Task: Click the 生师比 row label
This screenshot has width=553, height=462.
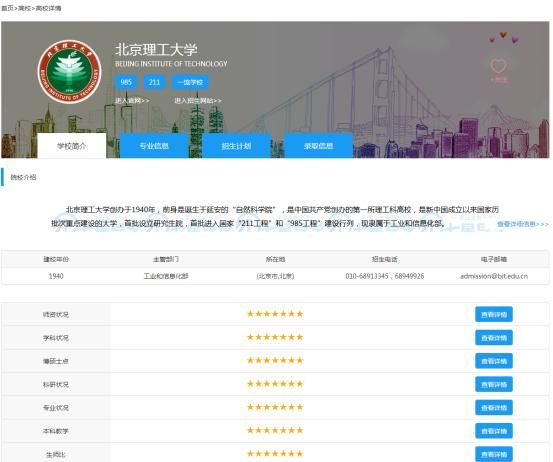Action: tap(56, 455)
